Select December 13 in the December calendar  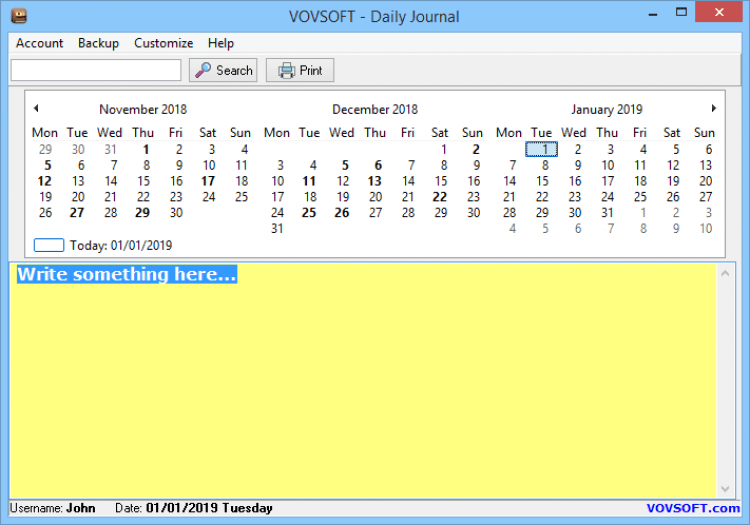pos(374,181)
